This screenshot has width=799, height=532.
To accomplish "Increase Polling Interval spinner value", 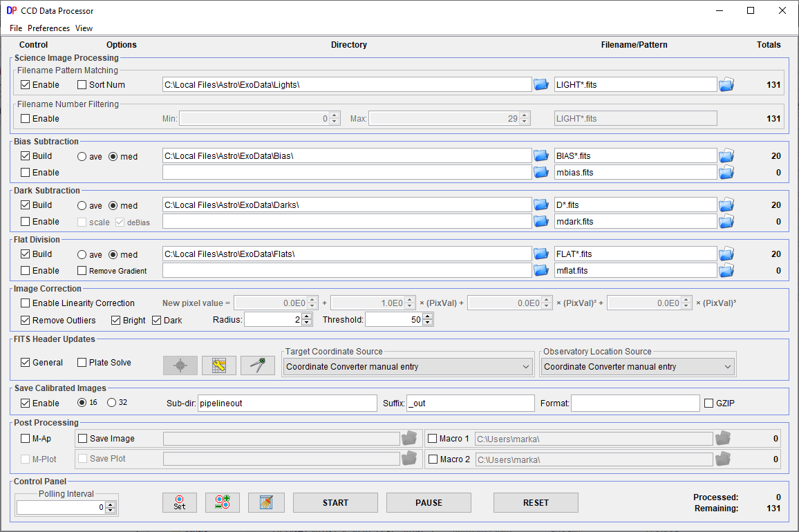I will tap(110, 504).
